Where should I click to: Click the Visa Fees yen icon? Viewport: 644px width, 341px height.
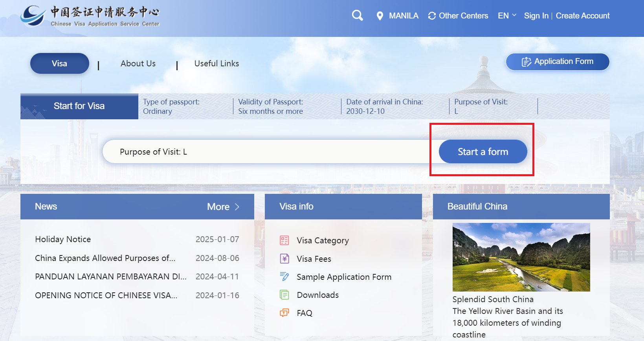[284, 259]
